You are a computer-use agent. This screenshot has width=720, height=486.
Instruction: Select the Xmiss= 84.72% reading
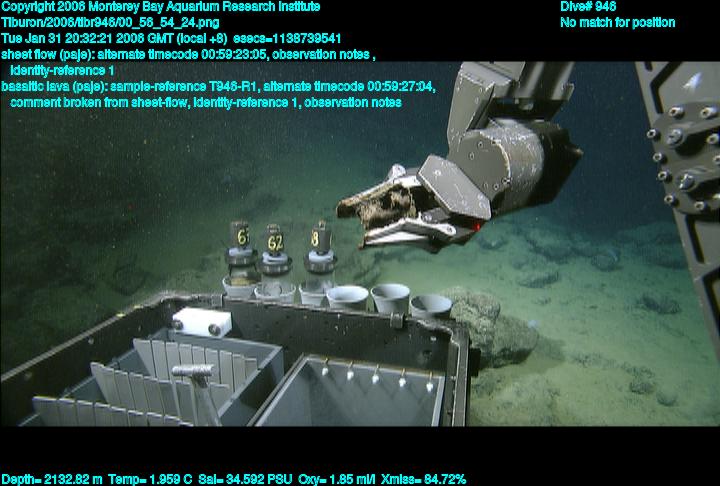point(423,480)
